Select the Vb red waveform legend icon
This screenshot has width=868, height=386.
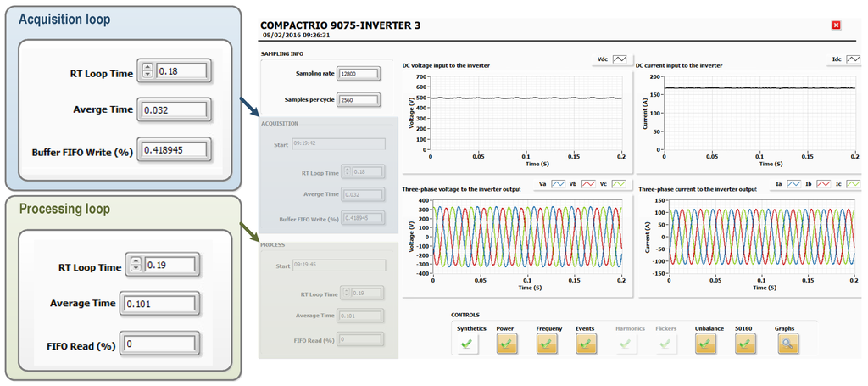tap(587, 183)
